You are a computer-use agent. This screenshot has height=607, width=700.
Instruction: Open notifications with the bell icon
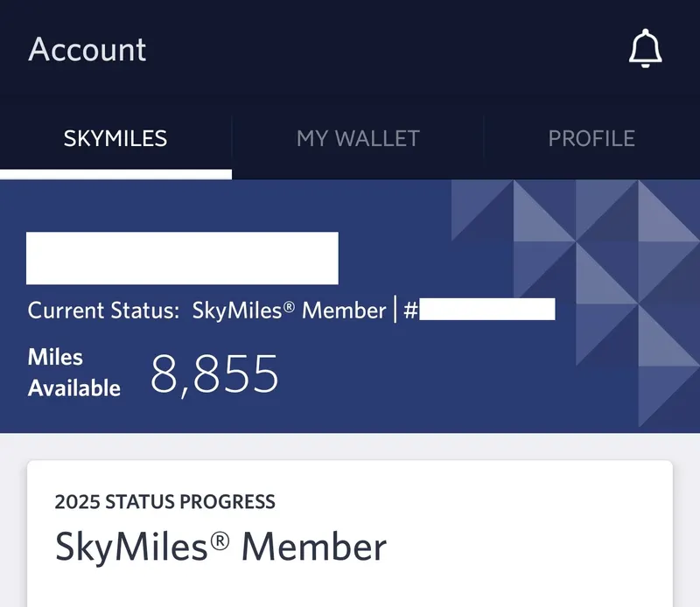click(x=646, y=48)
